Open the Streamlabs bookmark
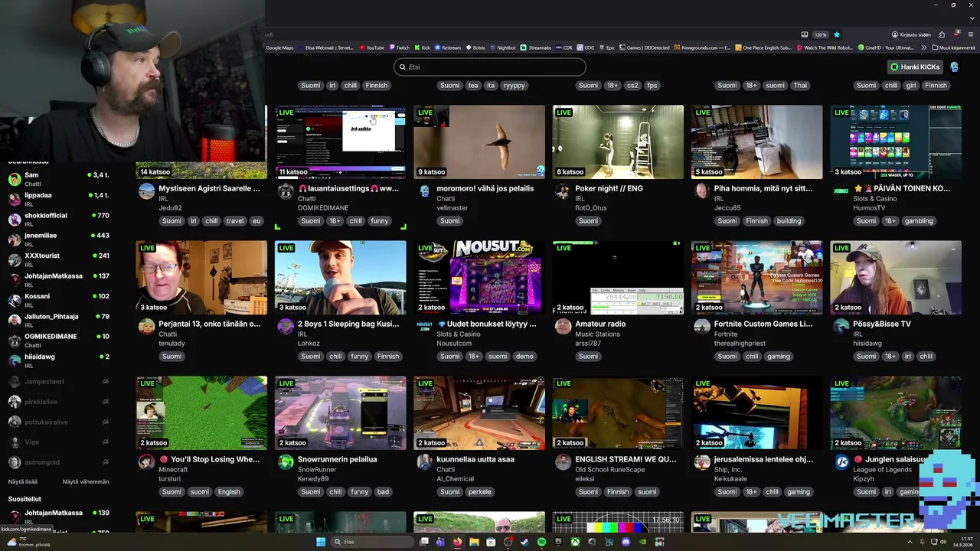Screen dimensions: 980x551 (536, 47)
